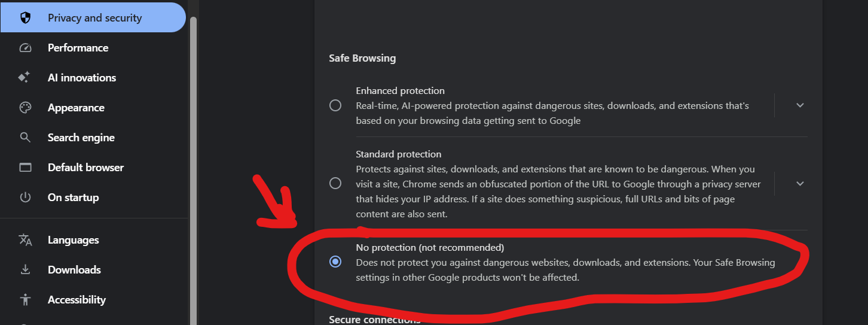
Task: Click the Search engine magnifier icon
Action: (x=25, y=138)
